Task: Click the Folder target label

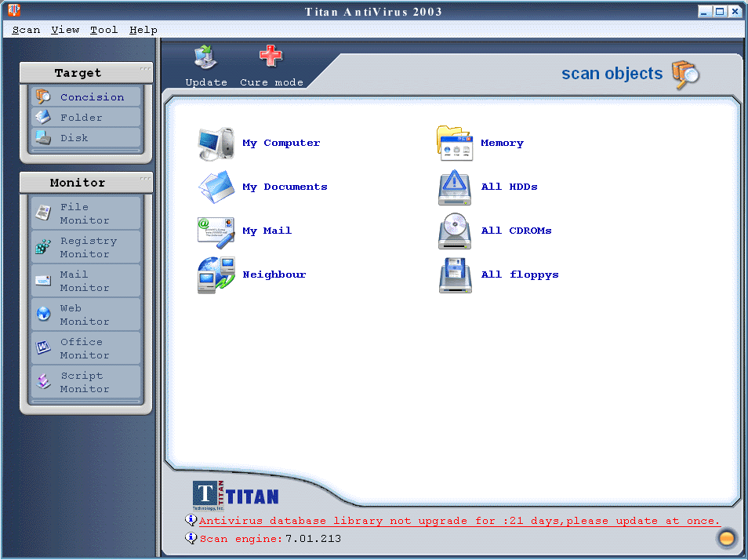Action: point(81,118)
